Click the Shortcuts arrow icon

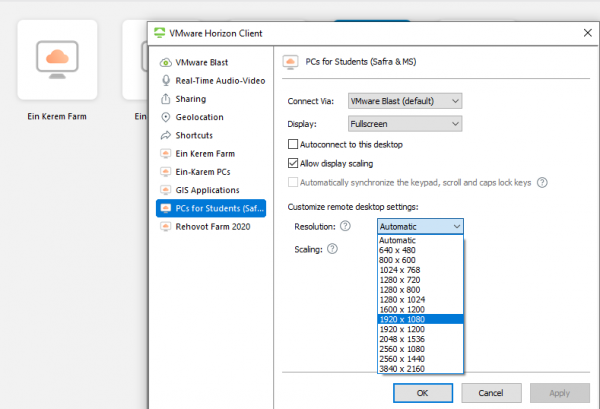165,135
